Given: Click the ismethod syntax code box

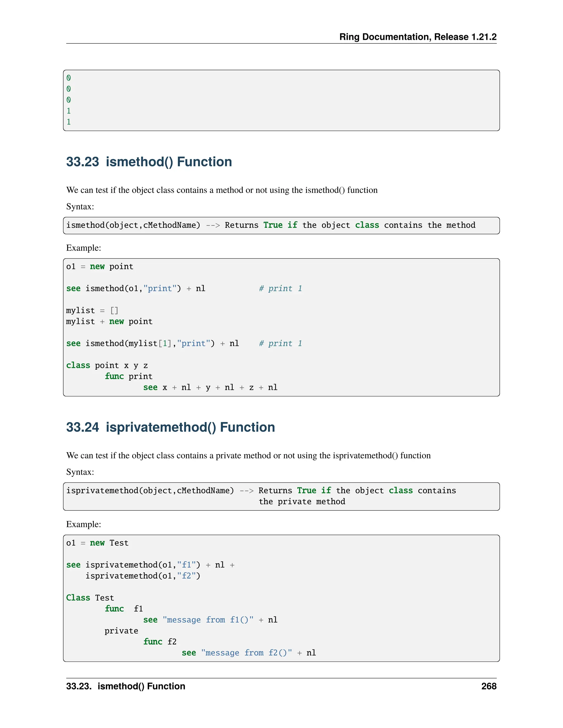Looking at the screenshot, I should (x=281, y=225).
